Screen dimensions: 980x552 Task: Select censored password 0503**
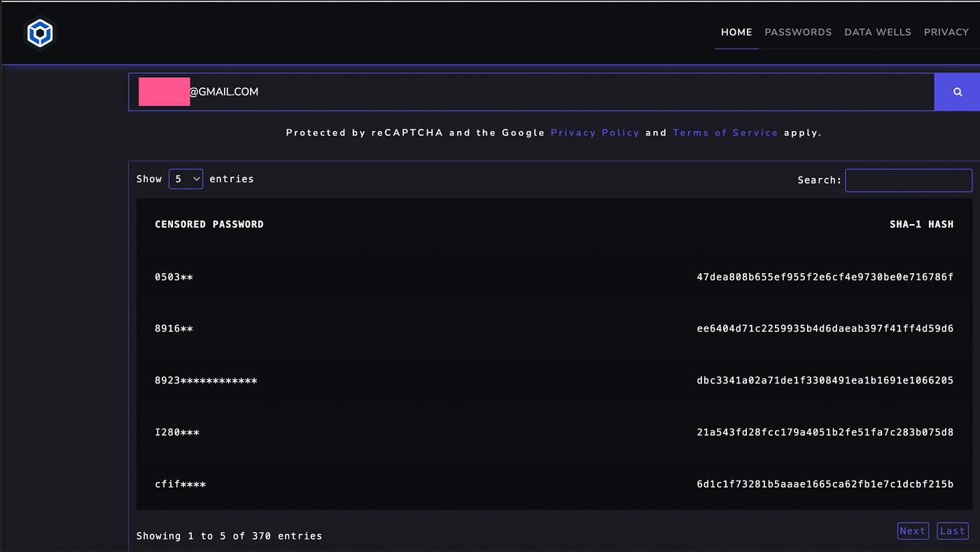coord(174,277)
